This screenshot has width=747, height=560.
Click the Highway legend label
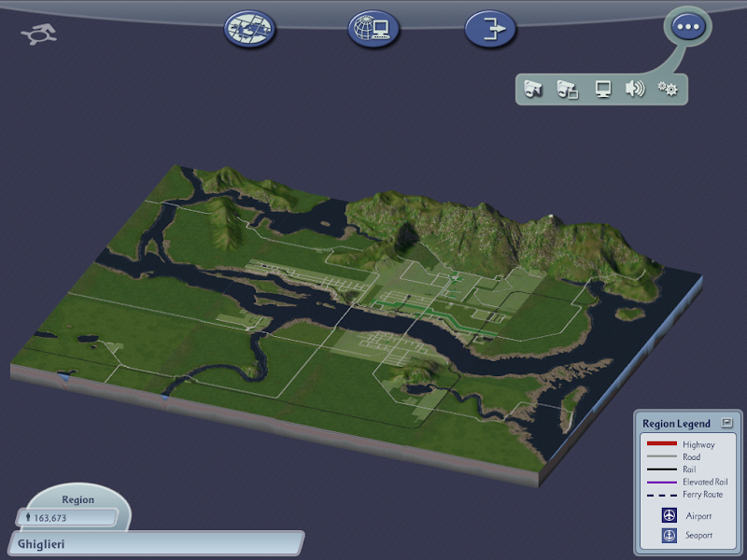698,444
